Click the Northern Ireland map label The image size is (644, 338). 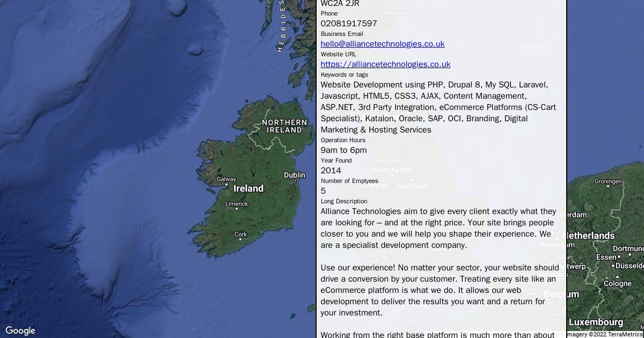pos(284,126)
